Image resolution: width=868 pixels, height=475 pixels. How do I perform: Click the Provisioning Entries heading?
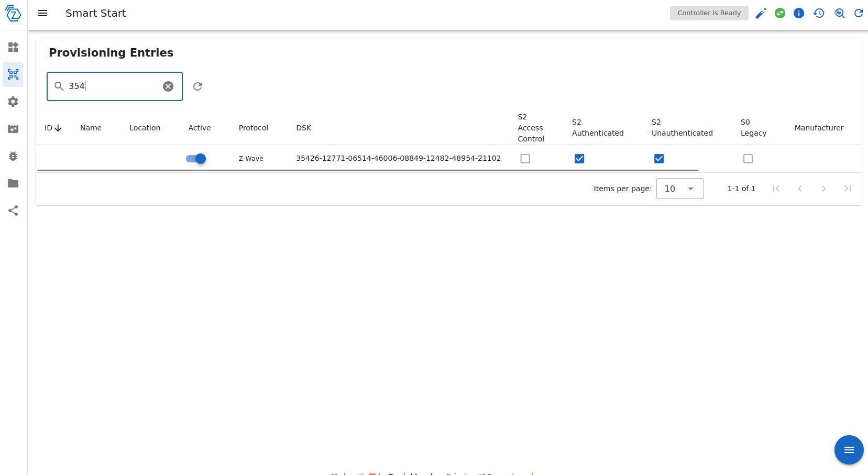[x=111, y=52]
